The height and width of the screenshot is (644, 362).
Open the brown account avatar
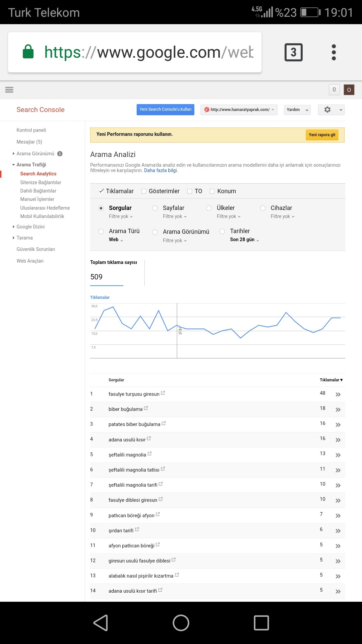coord(349,90)
